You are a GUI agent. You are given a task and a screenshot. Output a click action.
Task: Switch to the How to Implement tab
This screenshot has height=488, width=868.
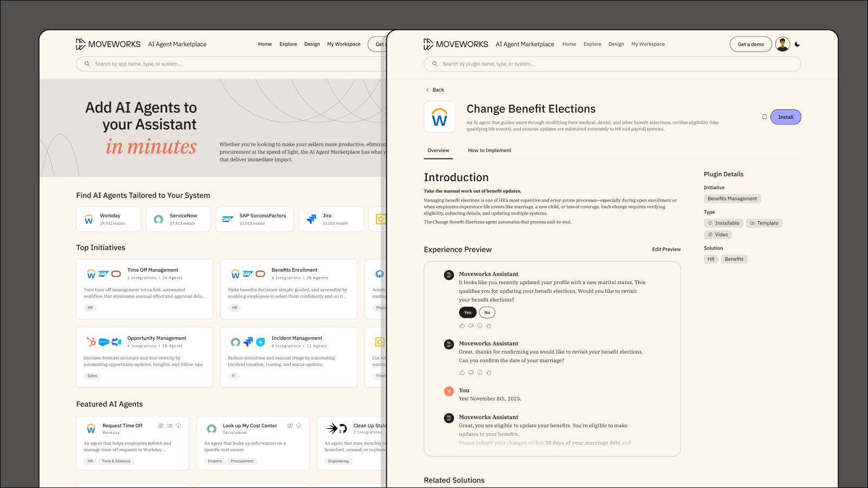pyautogui.click(x=489, y=150)
